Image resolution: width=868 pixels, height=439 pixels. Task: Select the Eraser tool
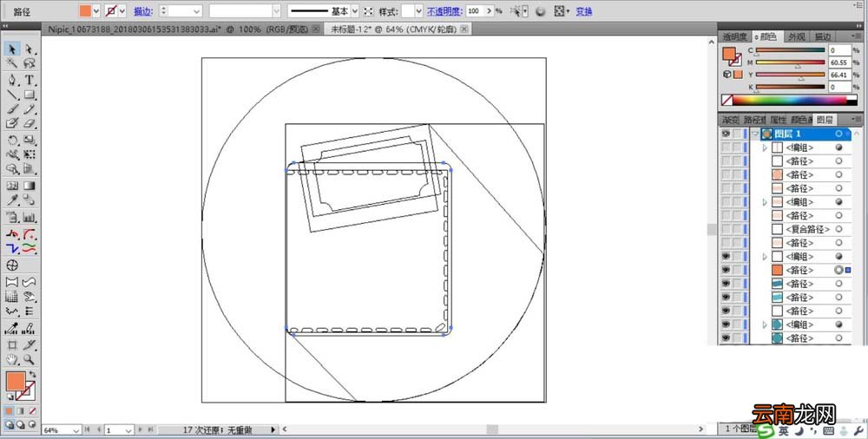tap(29, 123)
